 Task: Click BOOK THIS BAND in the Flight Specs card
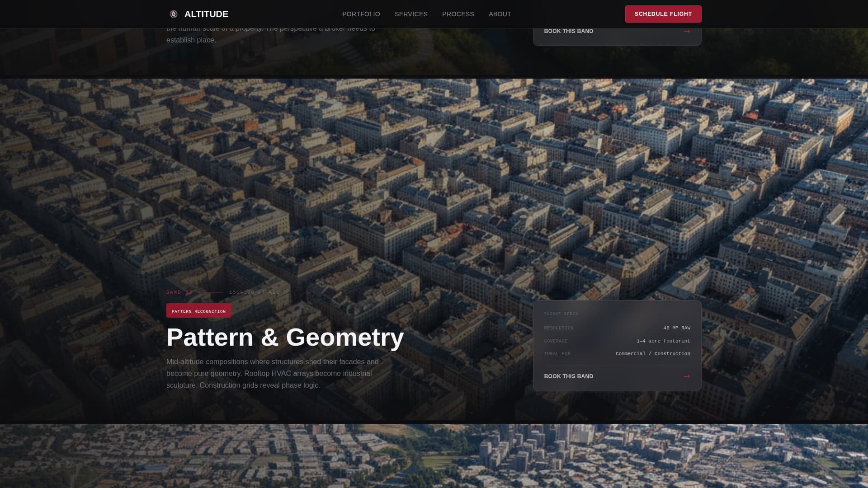[568, 376]
